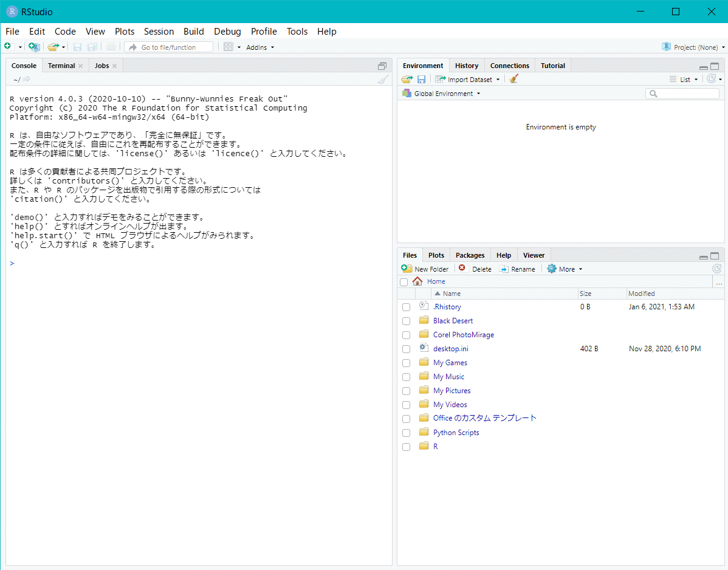The height and width of the screenshot is (570, 728).
Task: Open the Python Scripts folder link
Action: pyautogui.click(x=456, y=432)
